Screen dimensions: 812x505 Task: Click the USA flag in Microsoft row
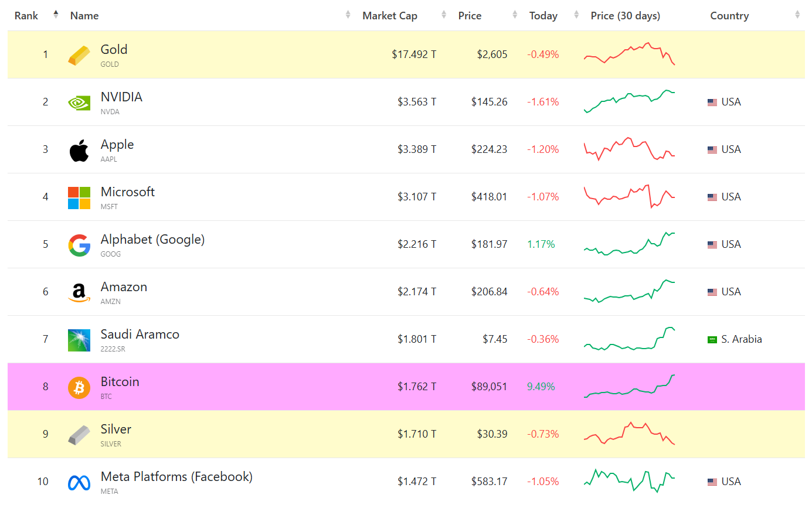tap(712, 197)
